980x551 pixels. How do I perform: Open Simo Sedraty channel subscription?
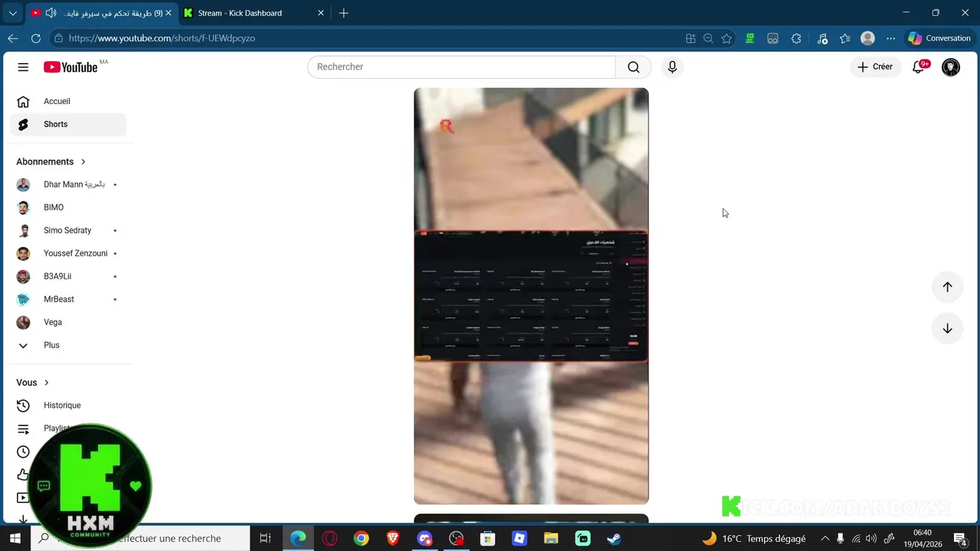coord(68,230)
